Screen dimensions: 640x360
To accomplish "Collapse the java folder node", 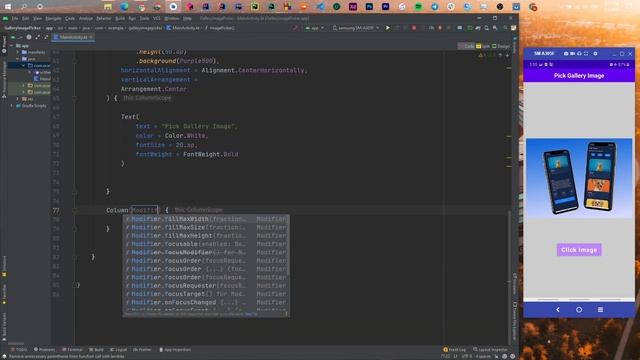I will click(18, 59).
